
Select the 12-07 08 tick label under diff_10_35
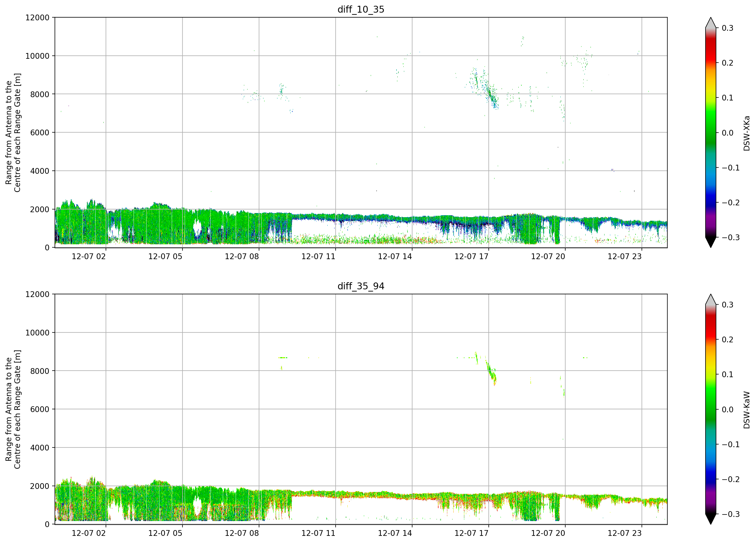(242, 256)
